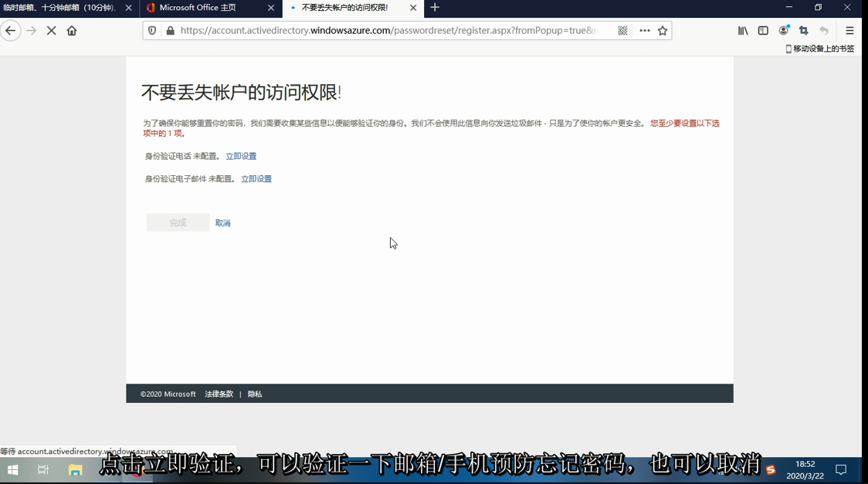Screen dimensions: 868x484
Task: Close the current password reset tab
Action: click(413, 8)
